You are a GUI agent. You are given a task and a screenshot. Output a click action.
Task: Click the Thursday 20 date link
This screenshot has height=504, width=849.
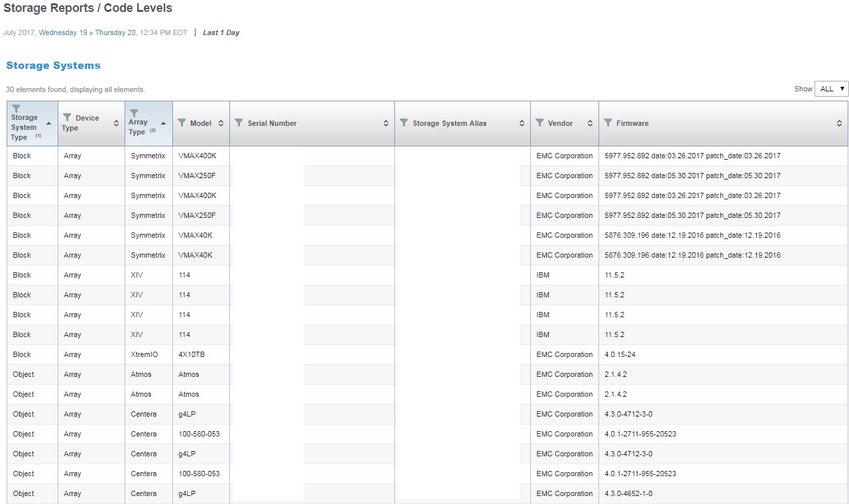115,32
